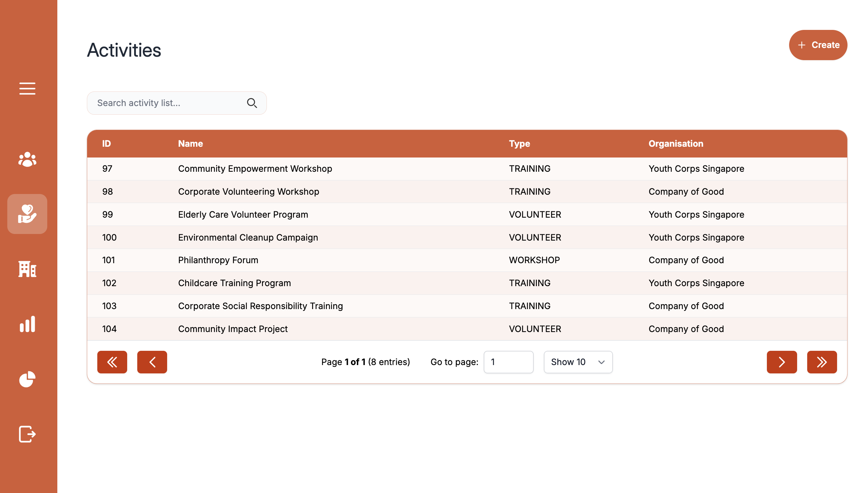Go to first page double-arrow button

112,362
